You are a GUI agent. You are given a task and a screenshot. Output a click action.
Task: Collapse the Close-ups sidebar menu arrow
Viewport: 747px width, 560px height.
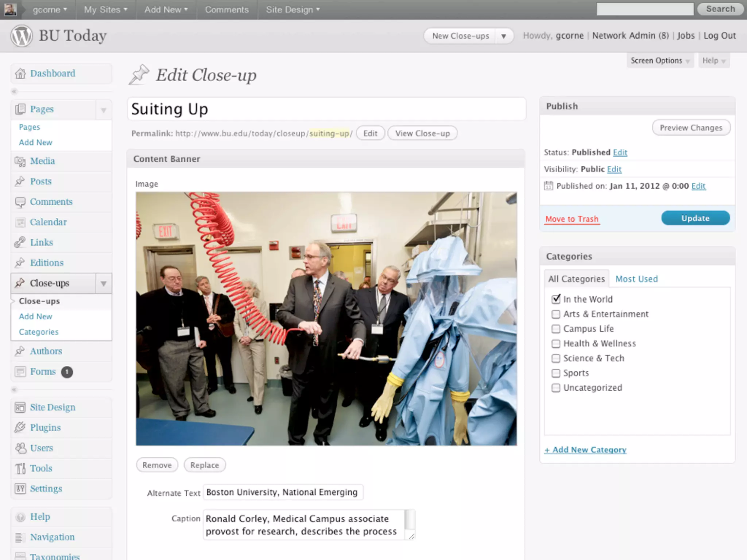pos(104,283)
